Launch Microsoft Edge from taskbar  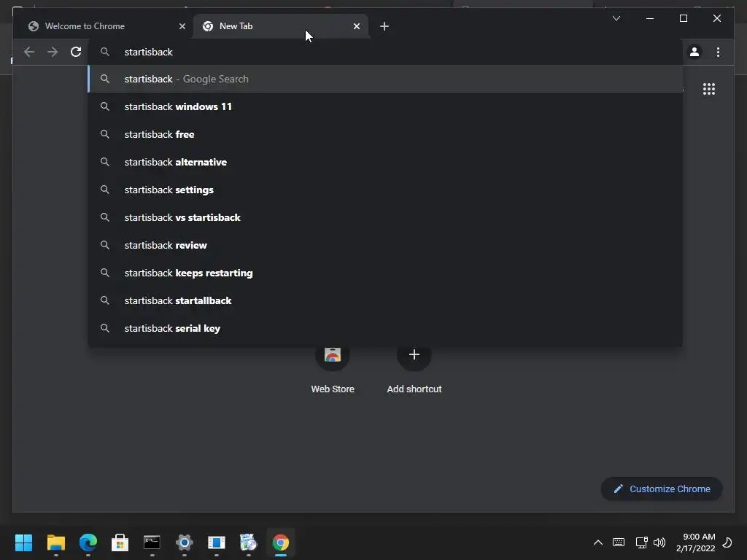pos(88,542)
